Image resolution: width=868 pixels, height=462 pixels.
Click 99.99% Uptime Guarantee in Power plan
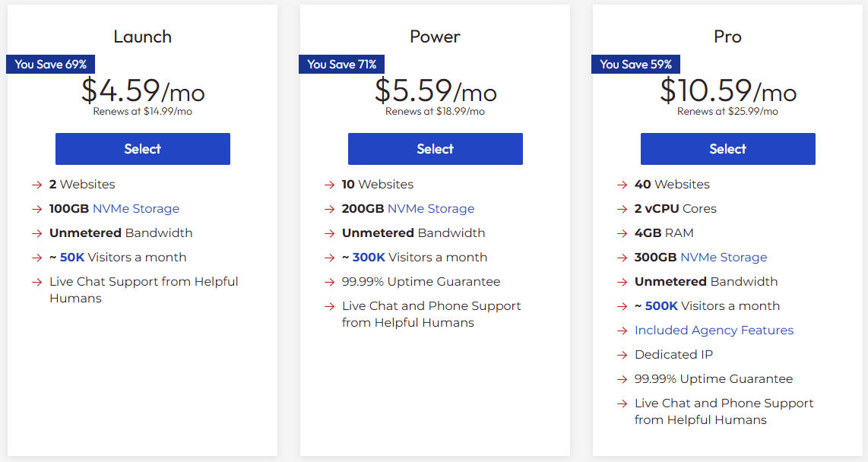pos(421,282)
